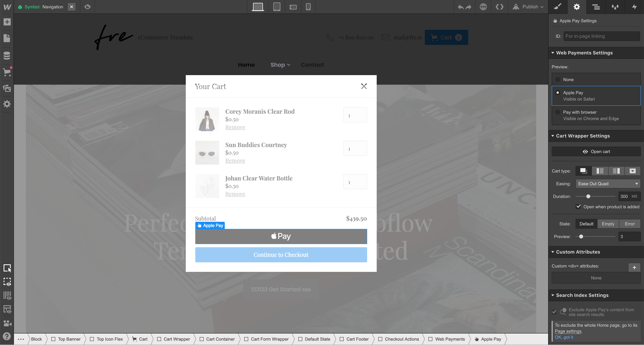Select the Empty cart state
Image resolution: width=644 pixels, height=345 pixels.
point(608,224)
